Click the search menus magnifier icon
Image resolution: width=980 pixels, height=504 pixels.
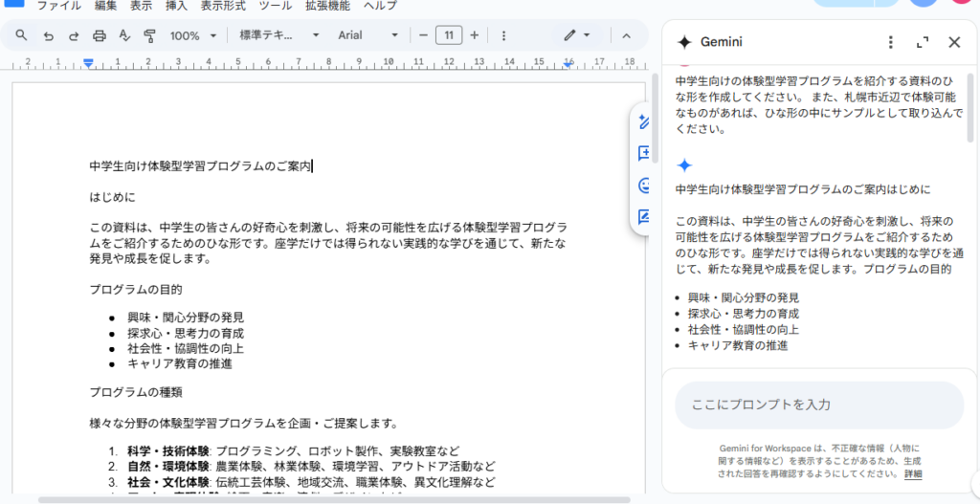[x=21, y=35]
